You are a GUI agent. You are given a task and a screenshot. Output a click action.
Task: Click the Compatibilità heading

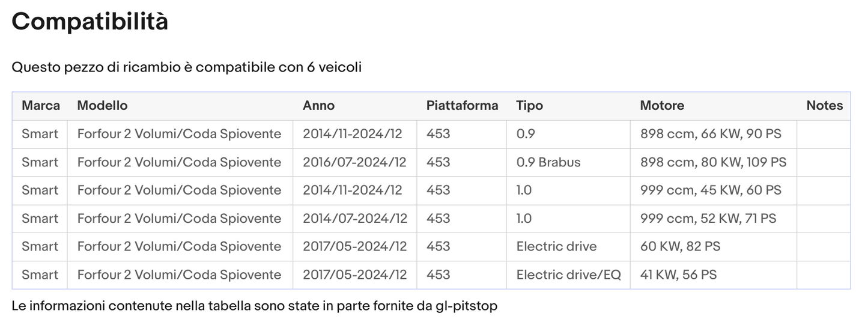tap(90, 22)
